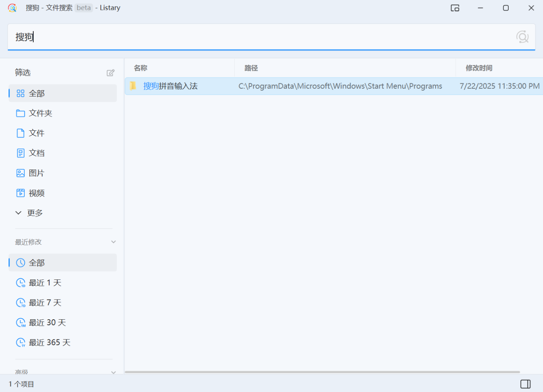Choose the 最近 1 天 time filter
The height and width of the screenshot is (392, 543).
coord(63,283)
